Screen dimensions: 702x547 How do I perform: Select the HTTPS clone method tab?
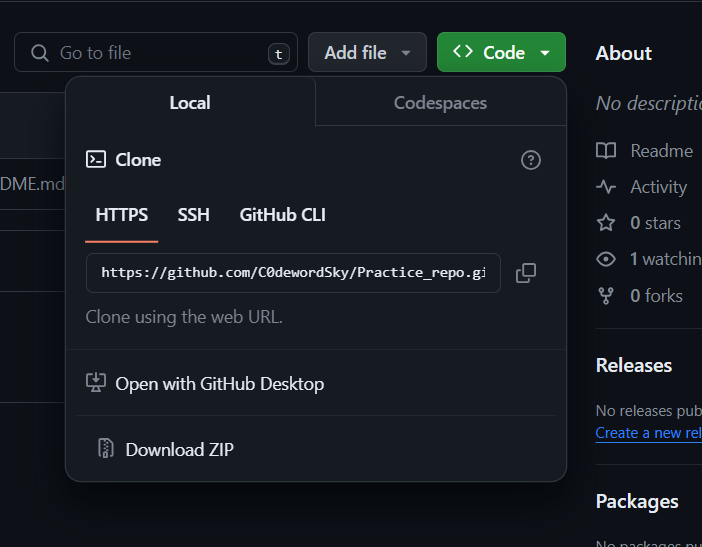click(x=121, y=215)
